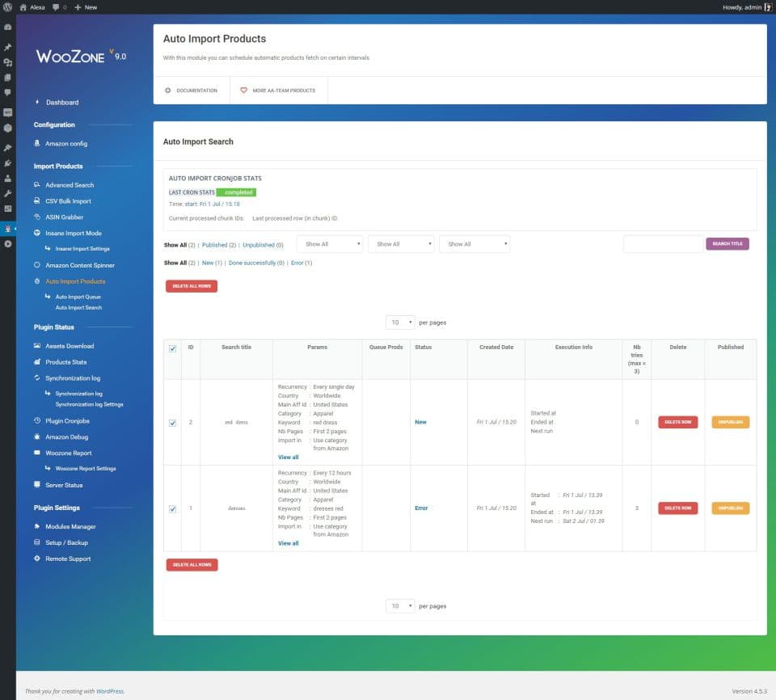
Task: Click the search title input field
Action: pos(663,244)
